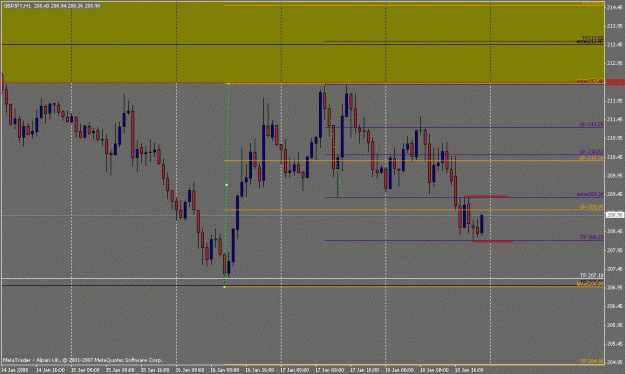Click the 14 Jan 16:00 time label
The image size is (625, 374).
coord(50,370)
